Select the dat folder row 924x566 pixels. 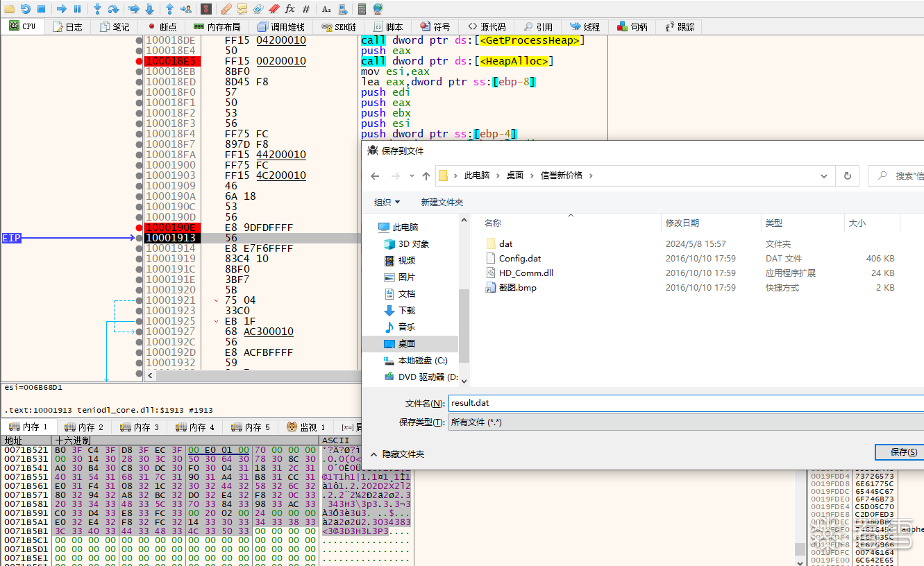[691, 243]
